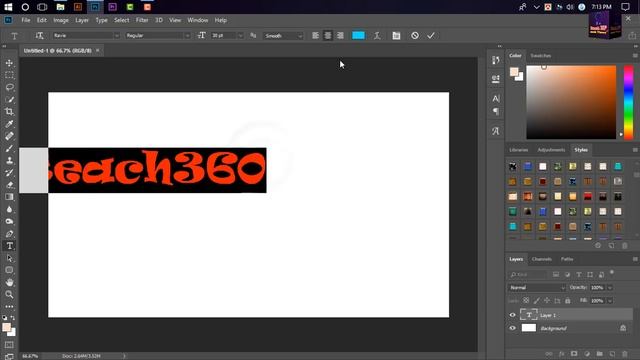Open the font style Regular dropdown

[x=187, y=36]
